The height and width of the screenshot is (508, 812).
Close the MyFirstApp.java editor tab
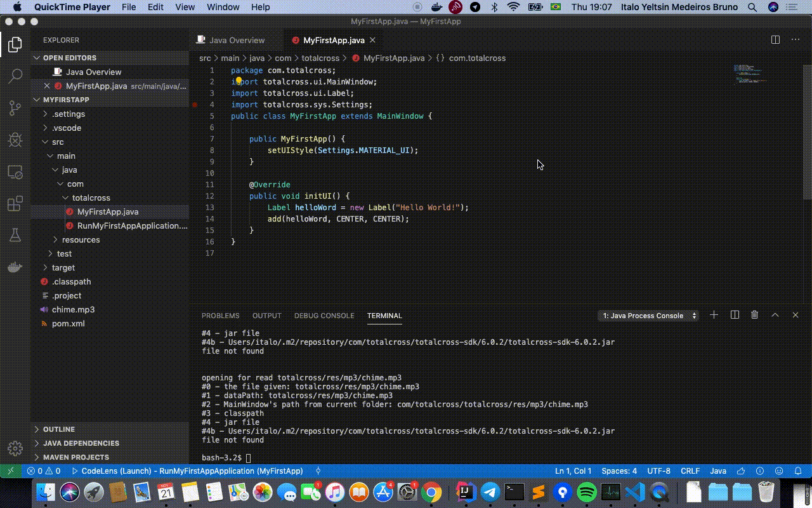coord(373,40)
